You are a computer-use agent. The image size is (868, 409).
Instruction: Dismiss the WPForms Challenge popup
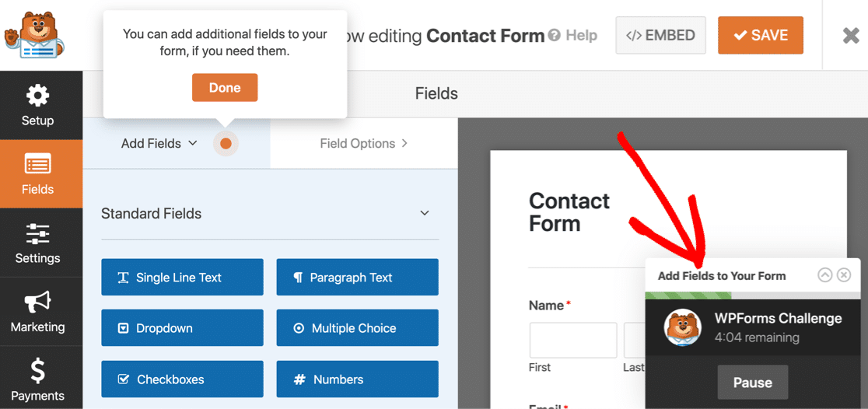coord(844,275)
